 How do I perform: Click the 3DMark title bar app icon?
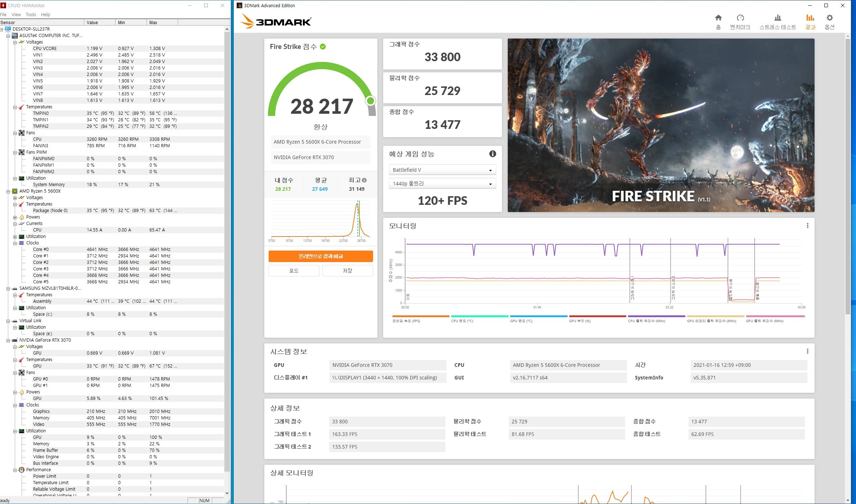tap(239, 5)
